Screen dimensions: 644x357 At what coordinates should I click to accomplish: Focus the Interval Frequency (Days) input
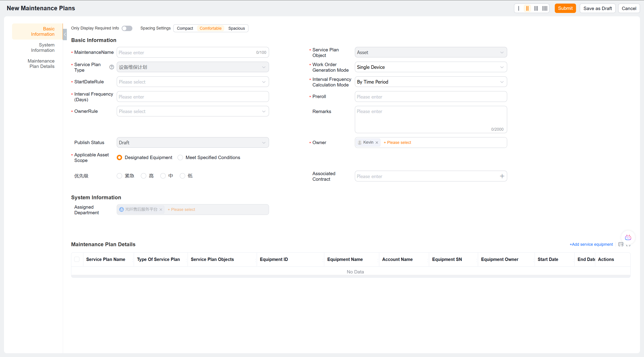pos(193,97)
